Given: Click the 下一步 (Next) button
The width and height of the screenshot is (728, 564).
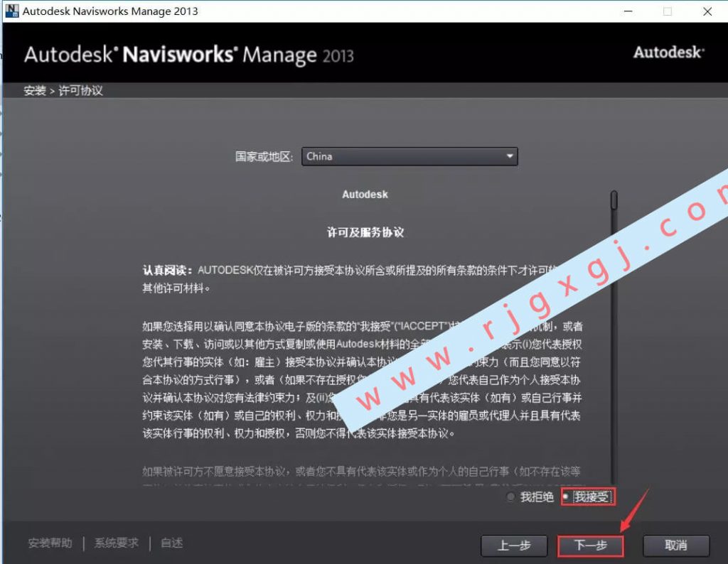Looking at the screenshot, I should tap(590, 546).
